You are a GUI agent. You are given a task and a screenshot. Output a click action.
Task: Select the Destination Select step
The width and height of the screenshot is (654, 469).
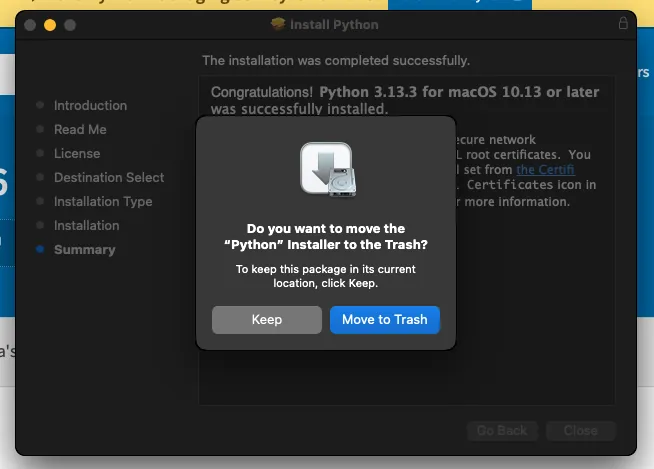[x=109, y=177]
